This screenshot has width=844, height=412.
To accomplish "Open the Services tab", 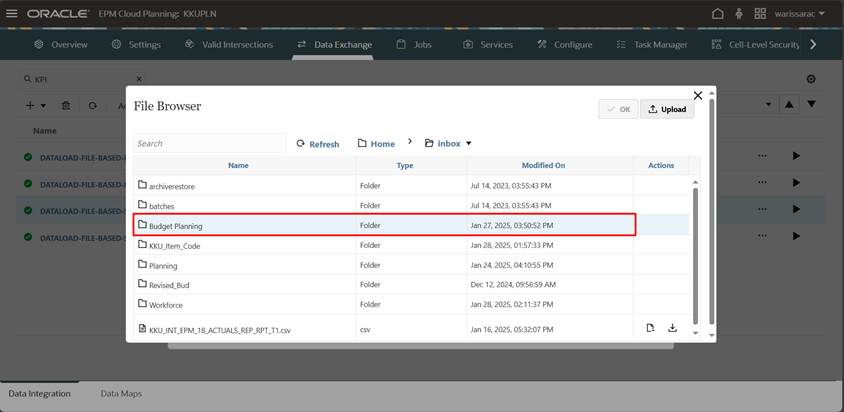I will (488, 45).
